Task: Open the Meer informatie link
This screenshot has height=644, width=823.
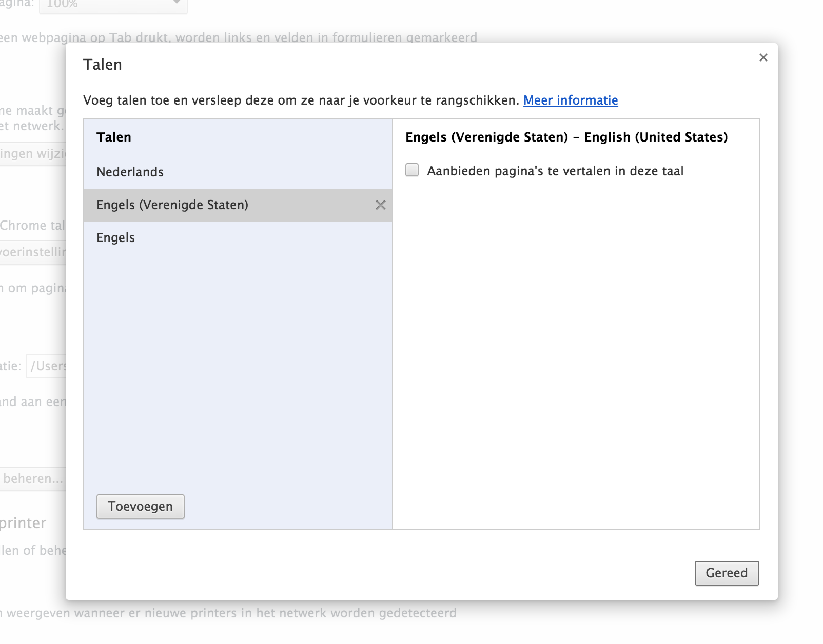Action: 571,100
